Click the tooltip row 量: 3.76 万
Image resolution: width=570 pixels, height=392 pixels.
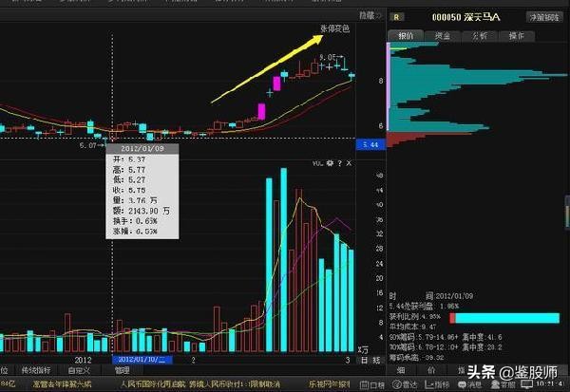pos(135,200)
